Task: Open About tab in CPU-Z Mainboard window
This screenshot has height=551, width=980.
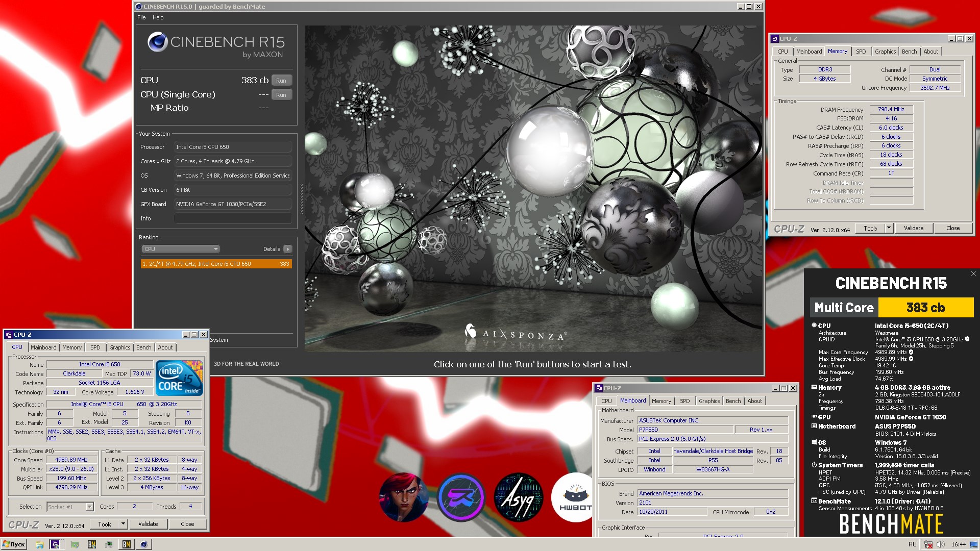Action: click(x=755, y=401)
